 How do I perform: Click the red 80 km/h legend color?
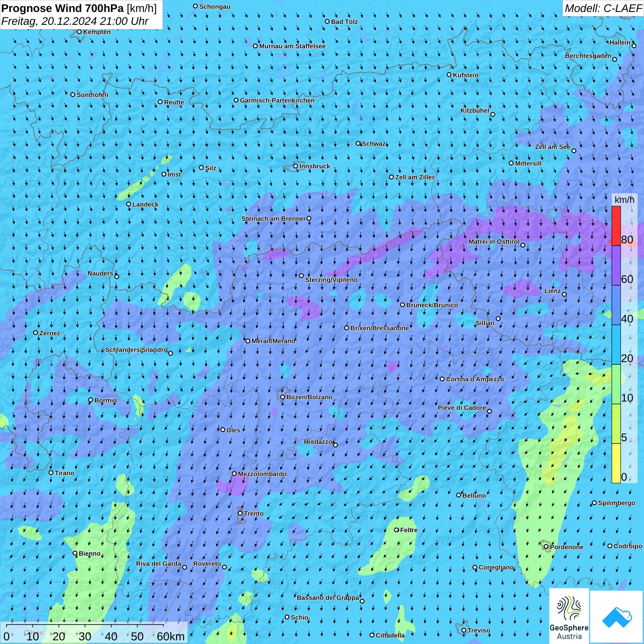tap(616, 226)
